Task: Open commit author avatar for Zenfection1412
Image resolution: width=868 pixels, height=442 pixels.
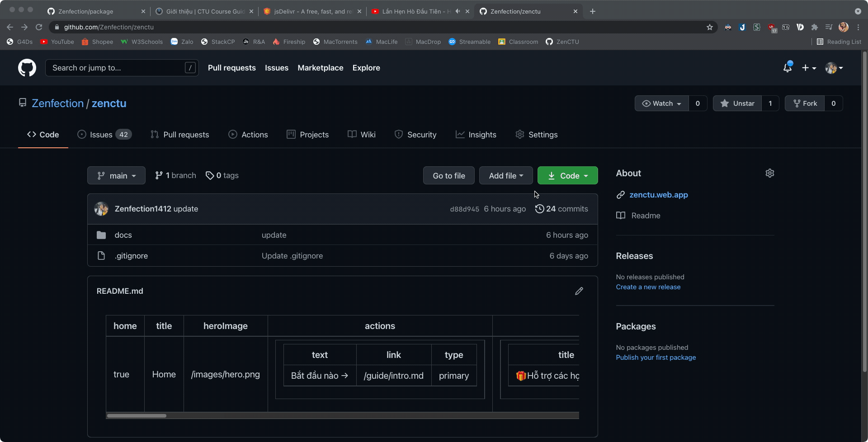Action: point(101,209)
